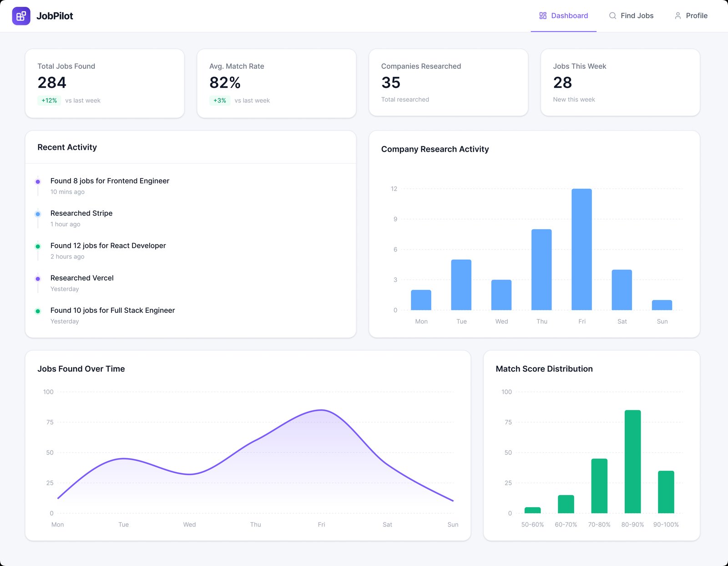Select the 'Researched Stripe' activity entry
728x566 pixels.
(81, 213)
